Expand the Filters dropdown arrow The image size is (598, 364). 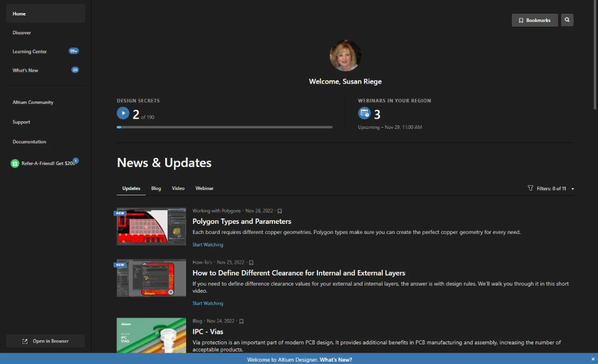572,189
